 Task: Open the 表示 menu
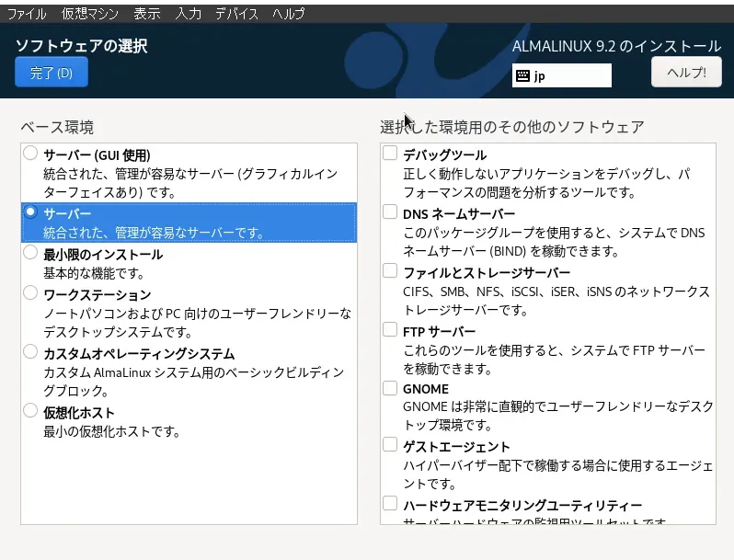coord(146,14)
